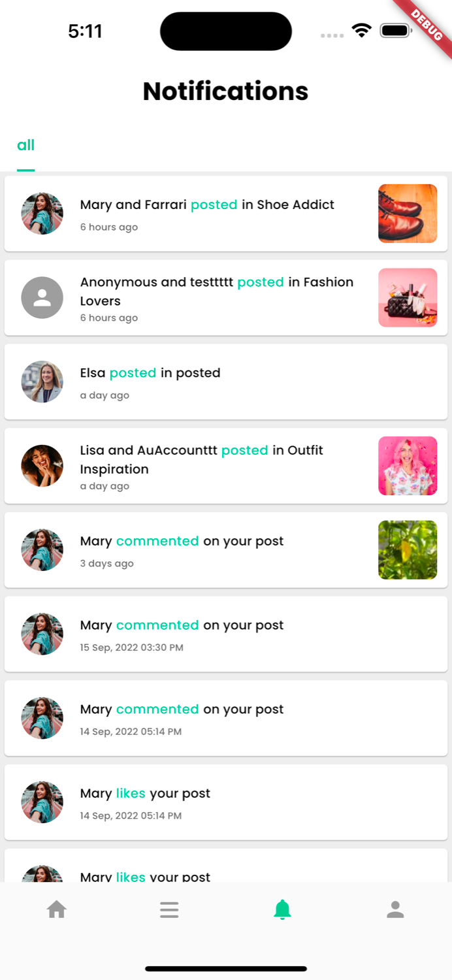The height and width of the screenshot is (980, 452).
Task: Open the pink handbag post thumbnail
Action: [x=408, y=297]
